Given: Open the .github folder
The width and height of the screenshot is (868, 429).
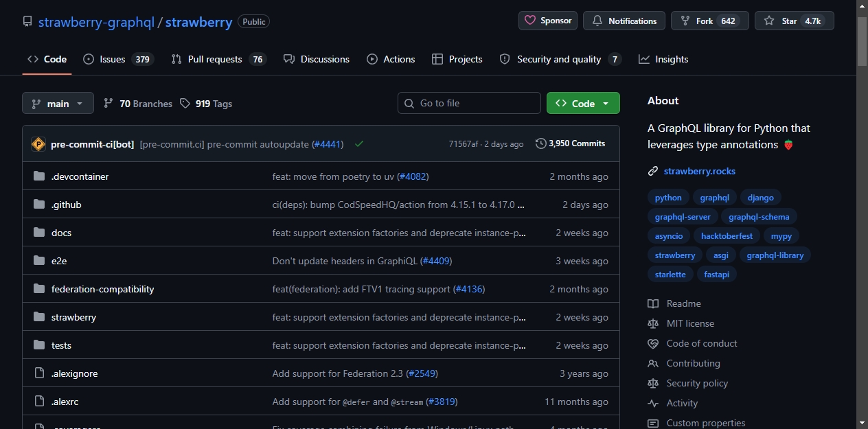Looking at the screenshot, I should 67,205.
